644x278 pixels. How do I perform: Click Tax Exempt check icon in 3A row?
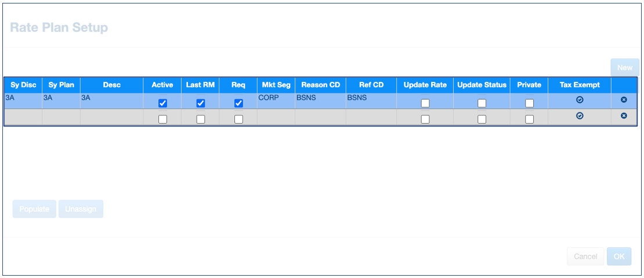point(579,100)
